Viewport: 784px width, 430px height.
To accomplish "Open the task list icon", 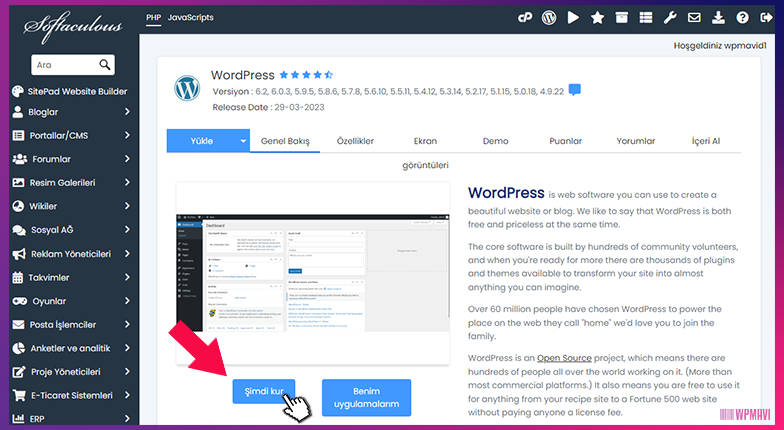I will pos(646,18).
